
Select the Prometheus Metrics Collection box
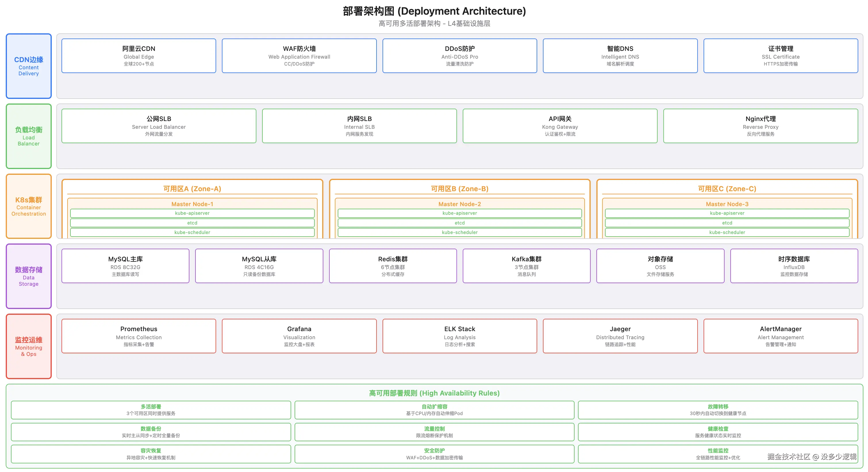point(139,336)
